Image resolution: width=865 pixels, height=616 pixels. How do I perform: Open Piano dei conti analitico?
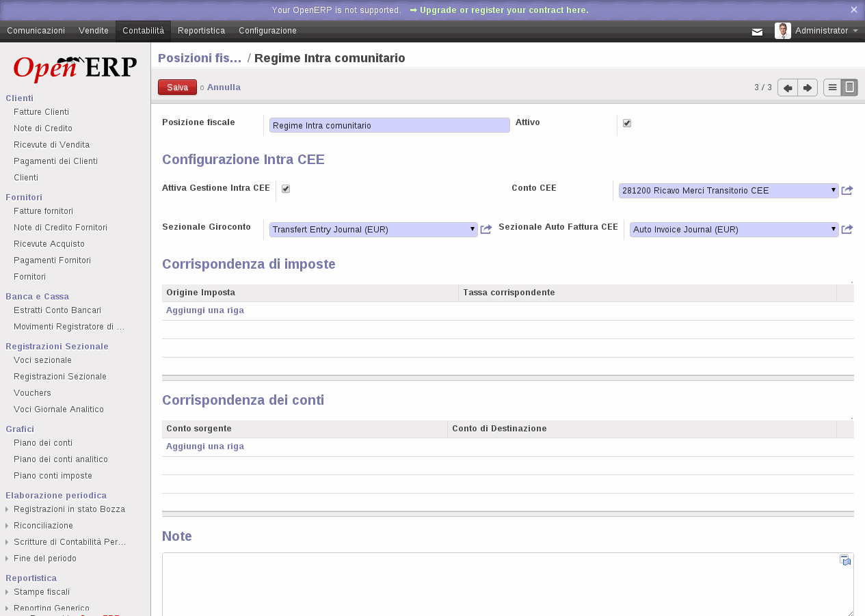(61, 459)
